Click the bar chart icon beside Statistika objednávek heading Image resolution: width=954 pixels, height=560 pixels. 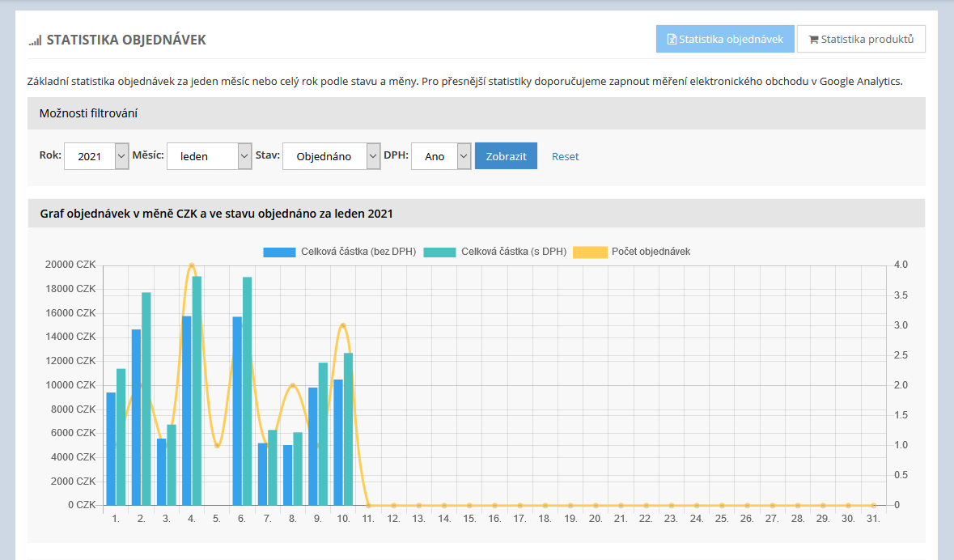point(35,40)
